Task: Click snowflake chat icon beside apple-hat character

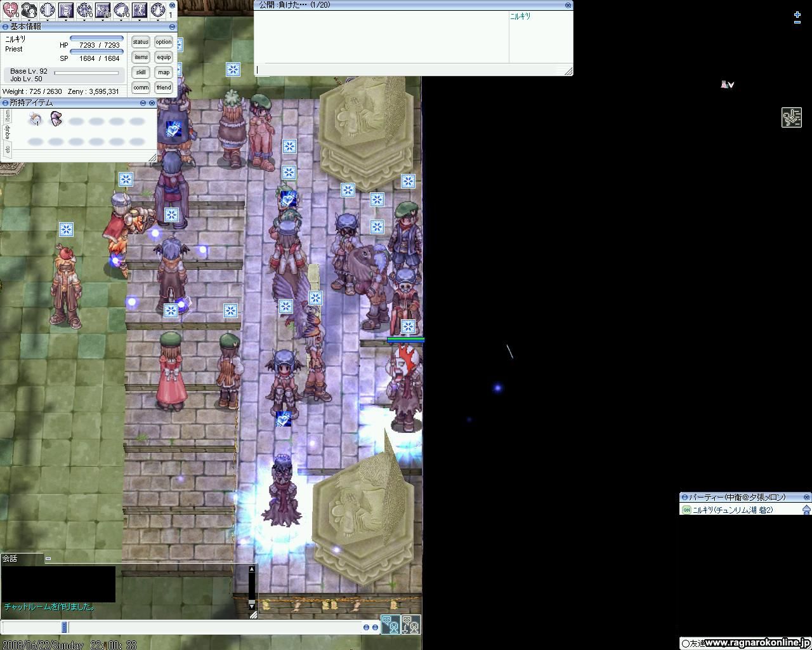Action: [66, 229]
